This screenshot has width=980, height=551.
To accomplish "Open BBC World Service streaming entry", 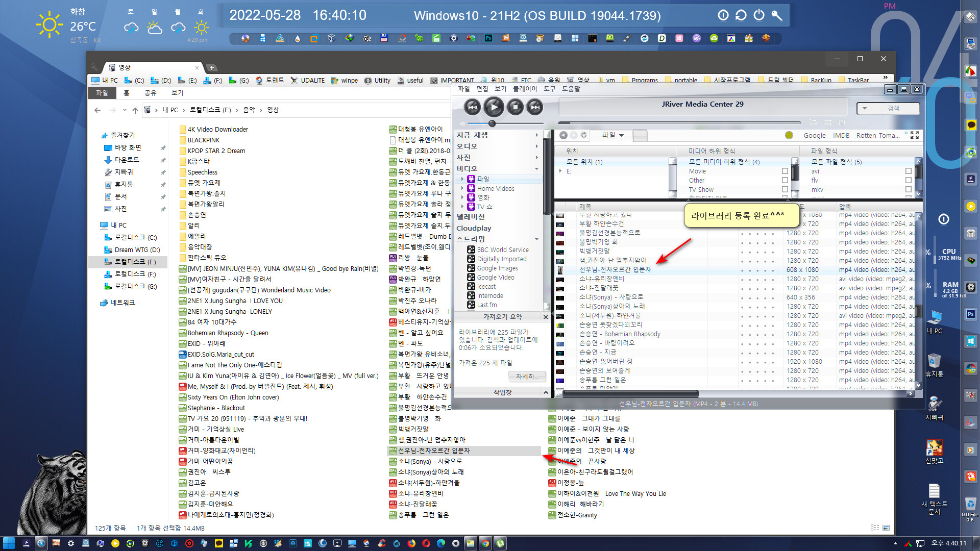I will [x=502, y=249].
